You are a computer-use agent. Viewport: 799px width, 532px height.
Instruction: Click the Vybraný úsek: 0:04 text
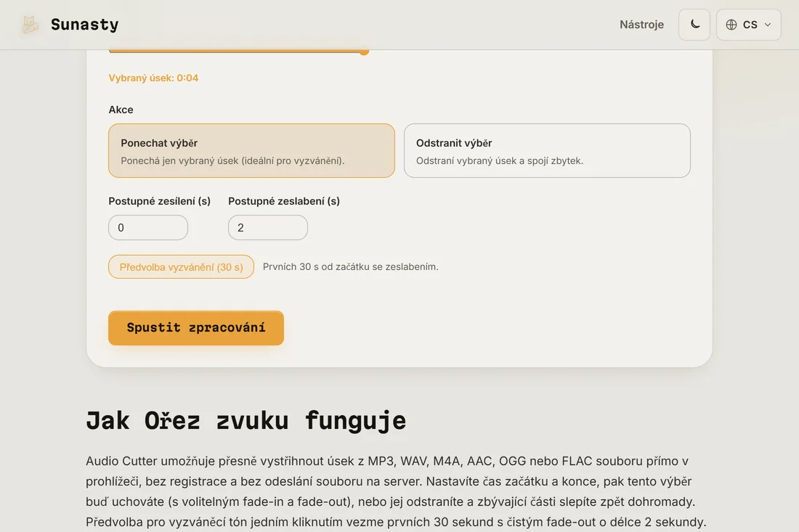153,78
